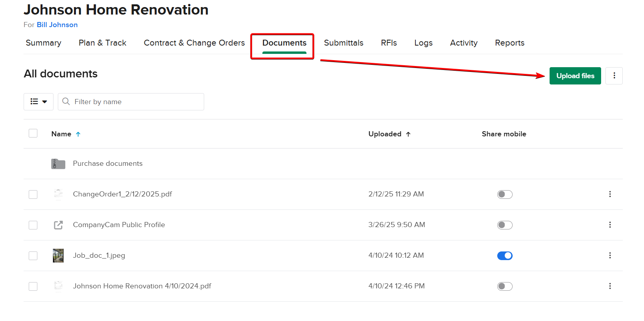Sort documents by the Uploaded column
This screenshot has width=644, height=321.
click(385, 134)
